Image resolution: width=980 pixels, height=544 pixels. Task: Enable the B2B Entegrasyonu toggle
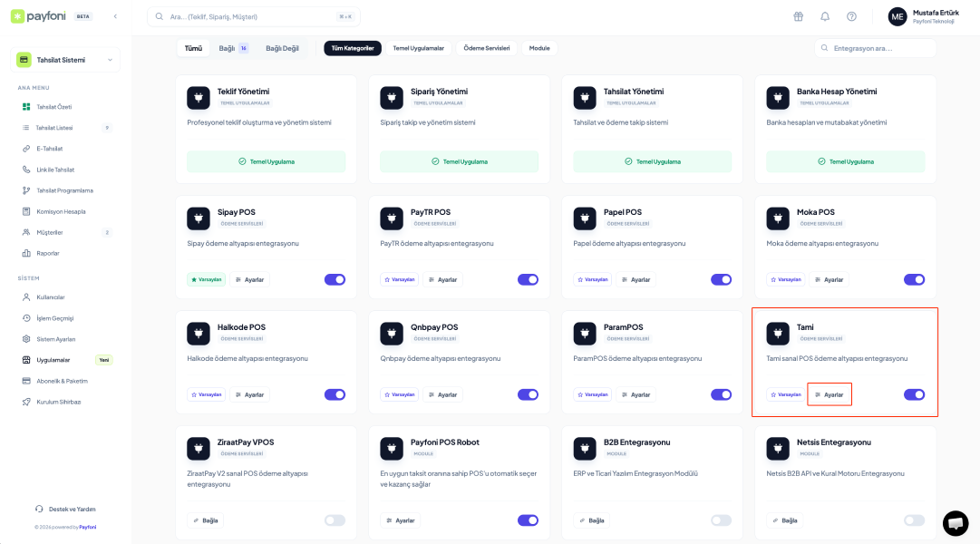pyautogui.click(x=721, y=520)
